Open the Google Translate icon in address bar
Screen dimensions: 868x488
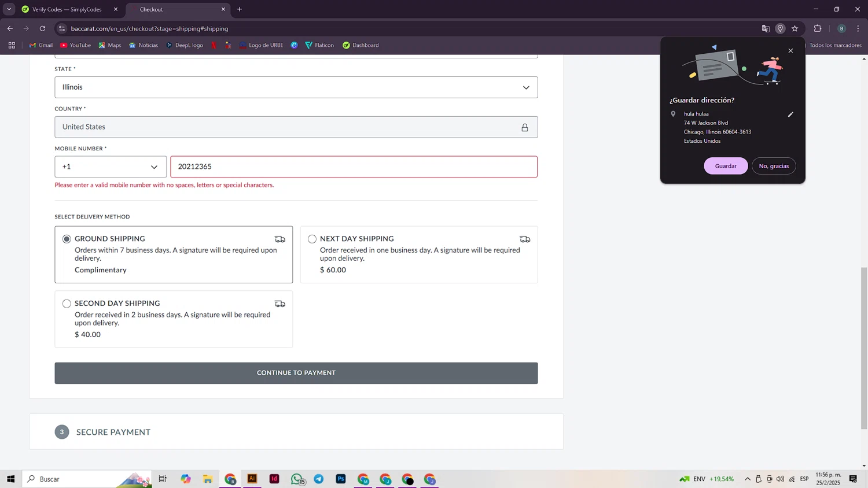(x=766, y=28)
